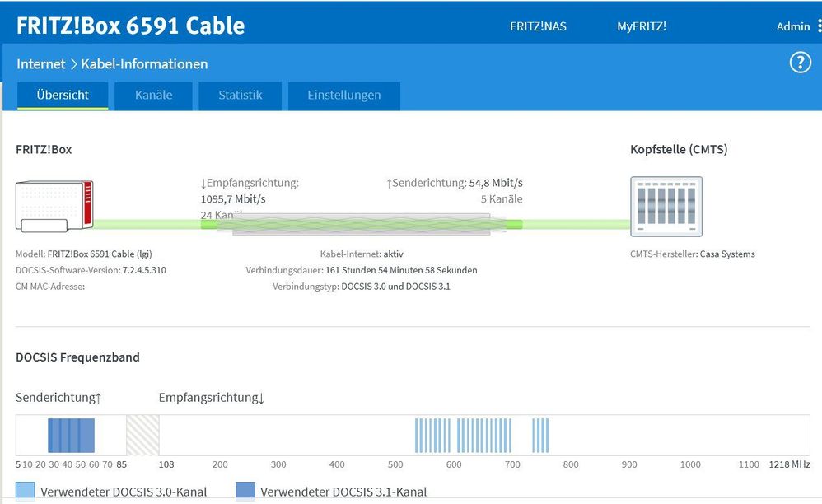Click the hatched guard band area
This screenshot has width=822, height=504.
[x=142, y=435]
